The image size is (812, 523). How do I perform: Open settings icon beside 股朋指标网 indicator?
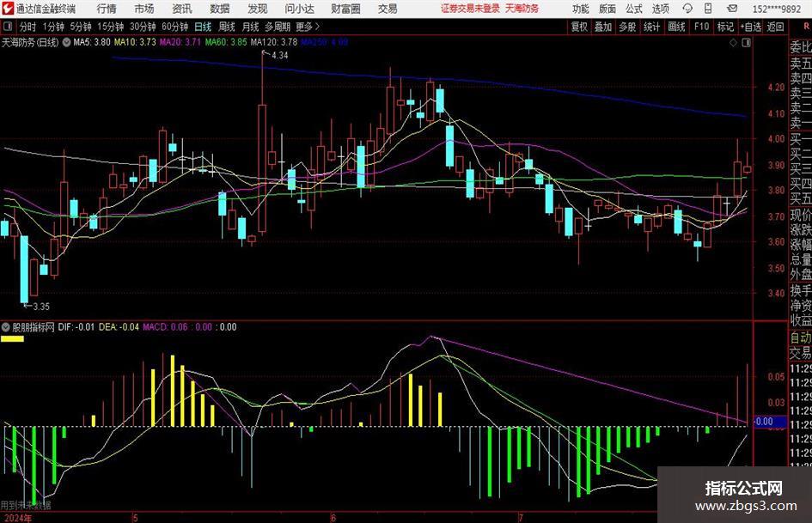click(x=6, y=326)
